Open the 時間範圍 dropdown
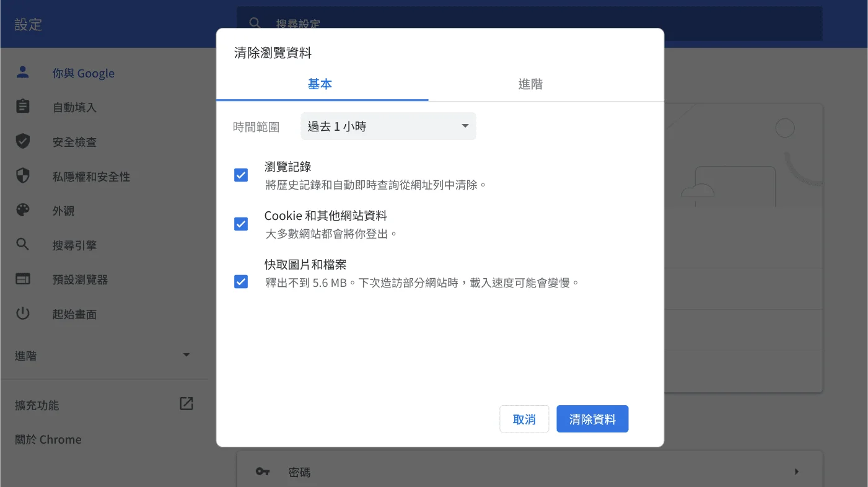 [388, 126]
